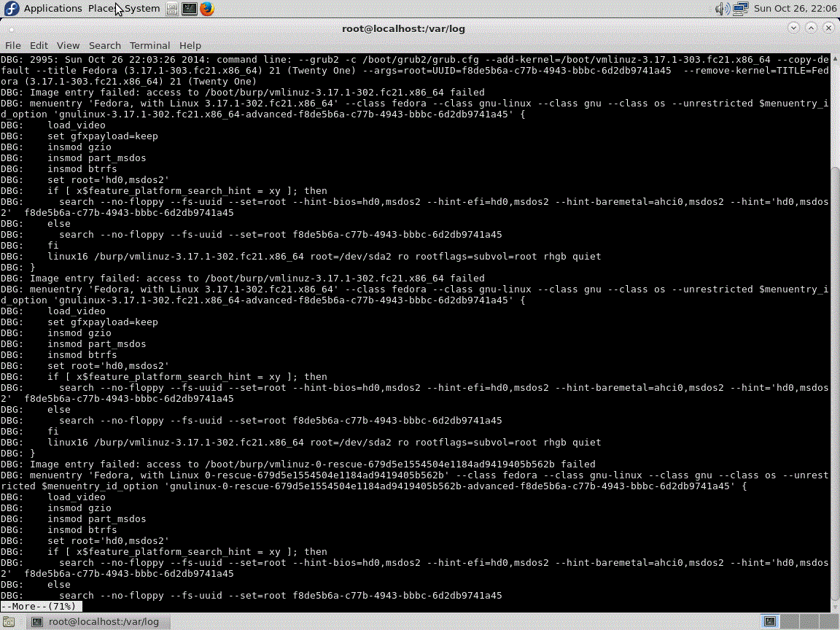Click the Fedora logo icon

click(11, 9)
